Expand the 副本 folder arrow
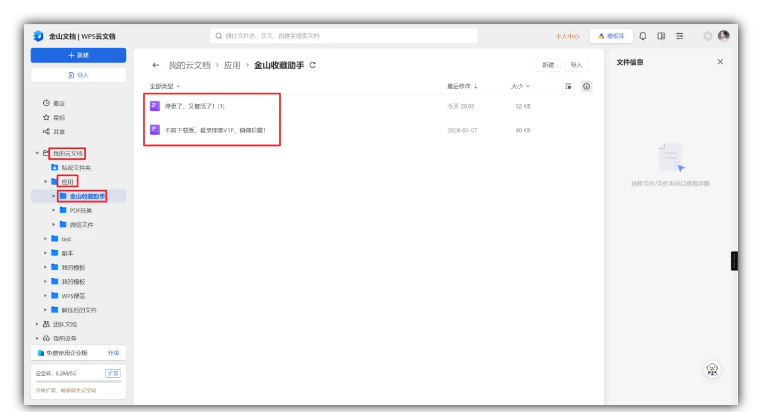The width and height of the screenshot is (765, 412). coord(45,253)
